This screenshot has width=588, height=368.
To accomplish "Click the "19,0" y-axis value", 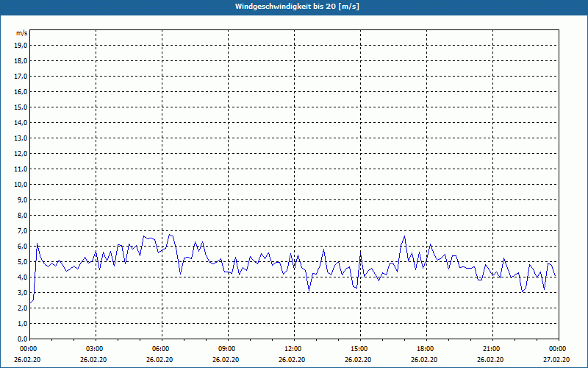I will pos(21,46).
